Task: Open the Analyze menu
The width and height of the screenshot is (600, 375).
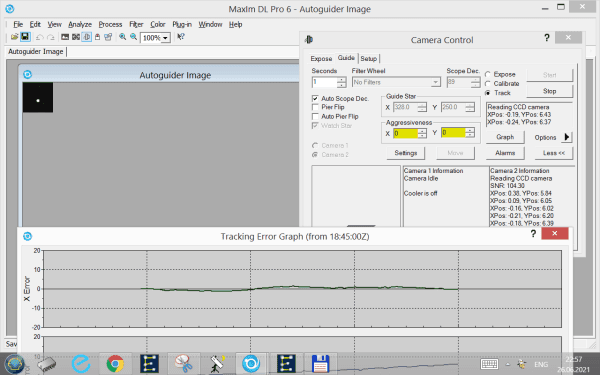Action: pos(80,24)
